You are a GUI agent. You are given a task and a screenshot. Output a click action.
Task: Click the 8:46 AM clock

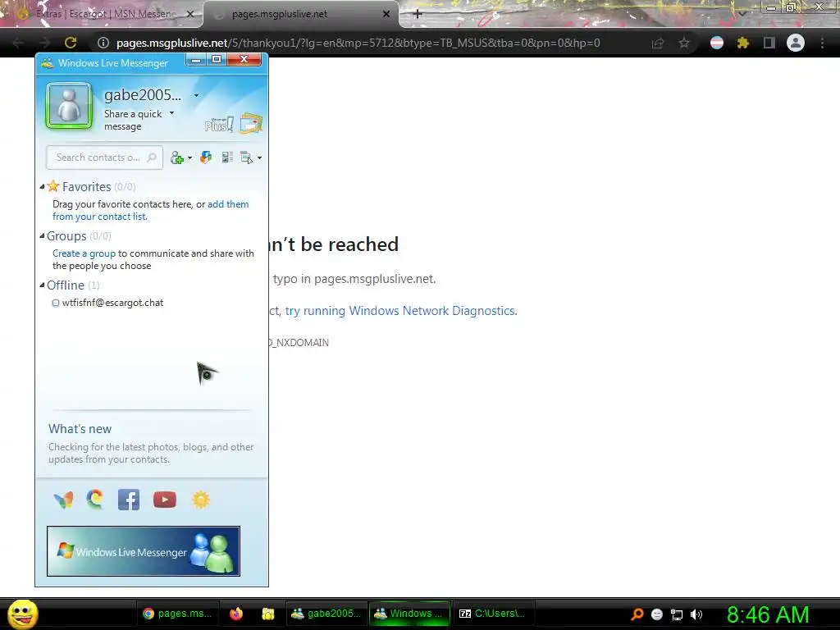[768, 614]
